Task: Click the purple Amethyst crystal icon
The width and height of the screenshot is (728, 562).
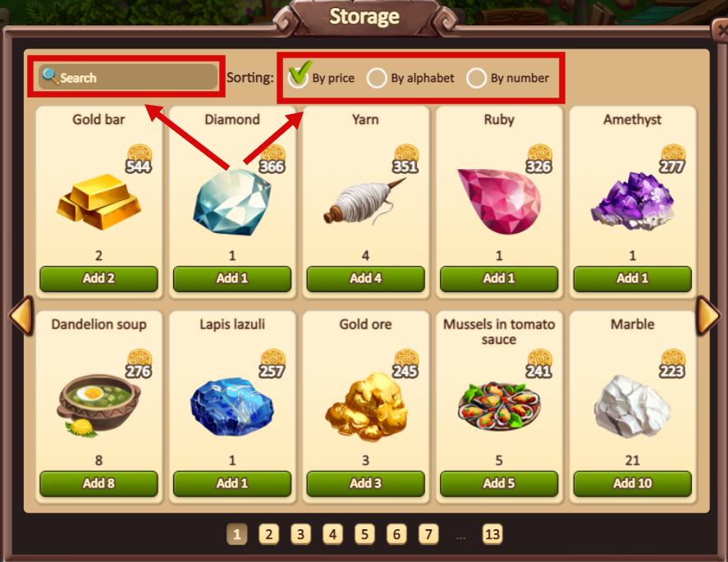Action: [632, 201]
